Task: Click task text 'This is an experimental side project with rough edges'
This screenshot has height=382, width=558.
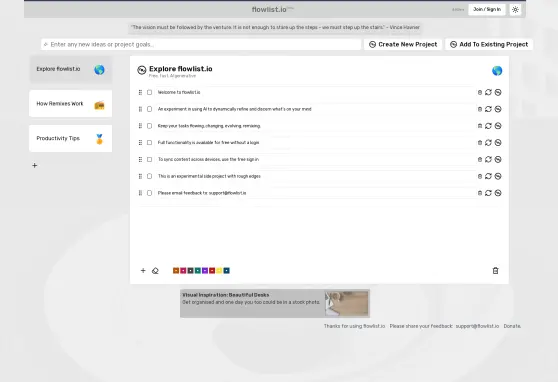Action: pyautogui.click(x=209, y=176)
